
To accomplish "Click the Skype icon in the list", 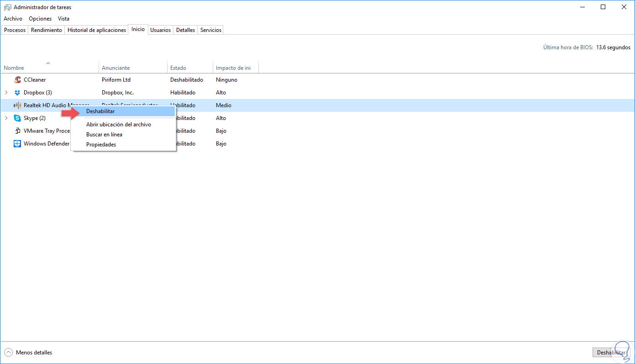I will pyautogui.click(x=17, y=118).
